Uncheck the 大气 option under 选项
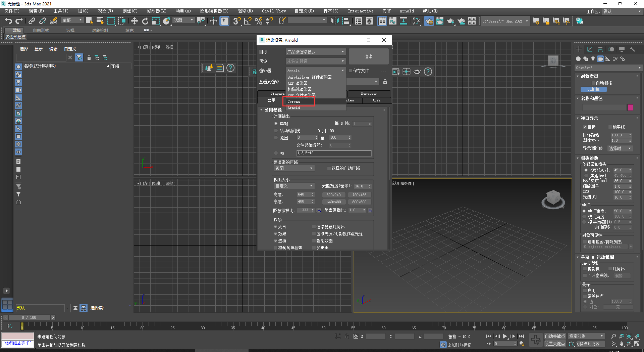 coord(276,227)
